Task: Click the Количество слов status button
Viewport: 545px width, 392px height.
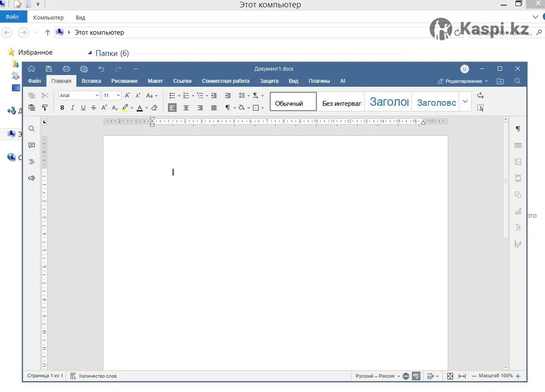Action: pyautogui.click(x=94, y=376)
